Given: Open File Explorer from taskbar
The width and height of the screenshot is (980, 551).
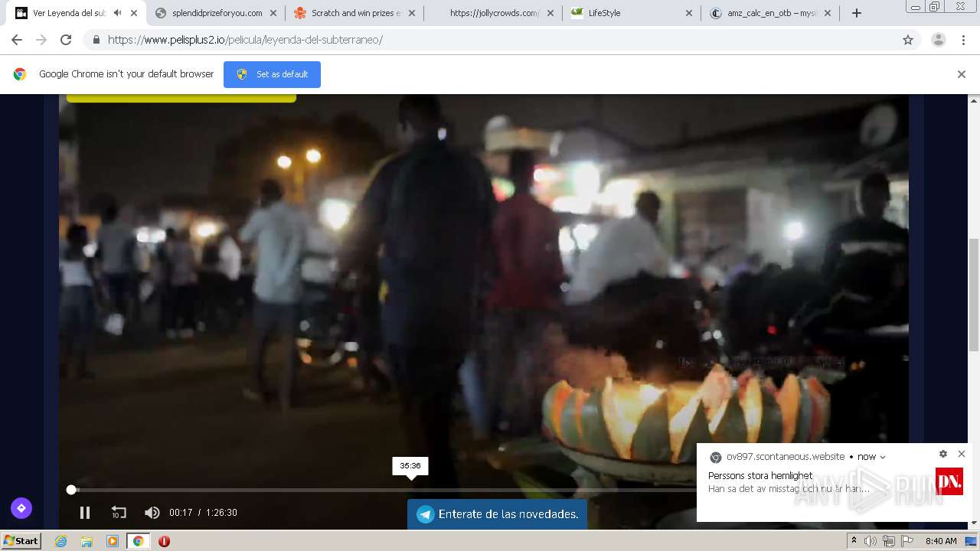Looking at the screenshot, I should [x=87, y=541].
